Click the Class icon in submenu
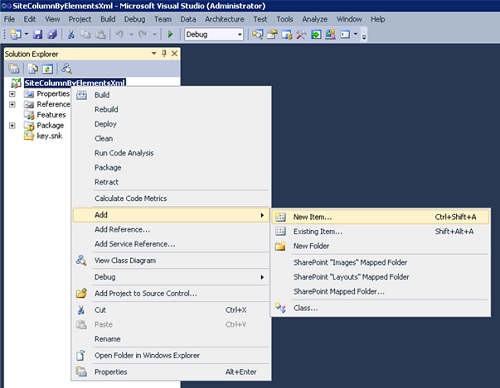This screenshot has width=500, height=388. point(280,308)
